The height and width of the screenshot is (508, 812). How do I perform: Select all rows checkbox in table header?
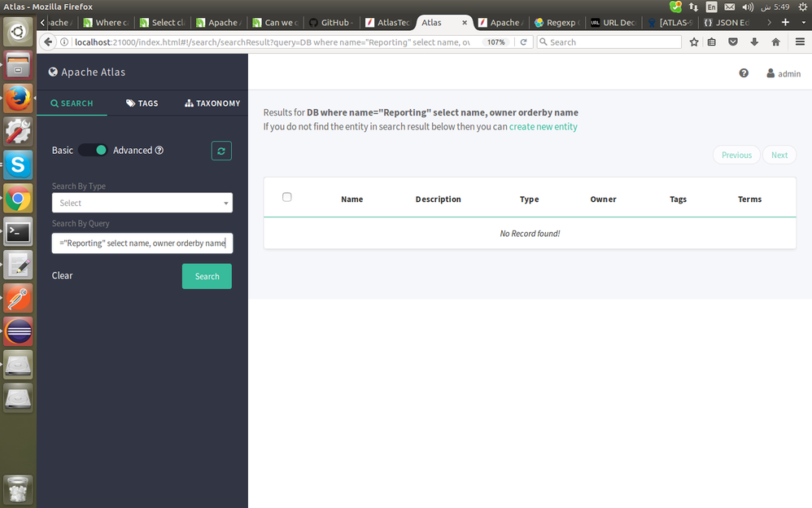point(287,197)
